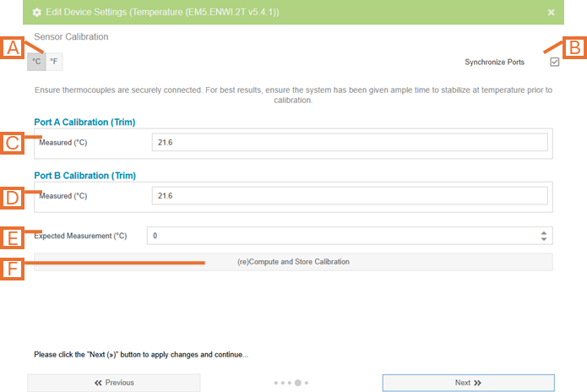The image size is (587, 392).
Task: Click Next to apply changes
Action: pos(468,383)
